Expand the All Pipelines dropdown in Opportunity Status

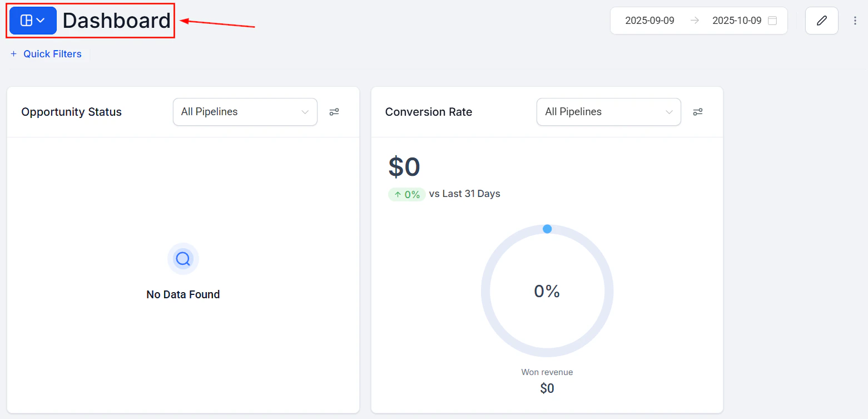(245, 112)
